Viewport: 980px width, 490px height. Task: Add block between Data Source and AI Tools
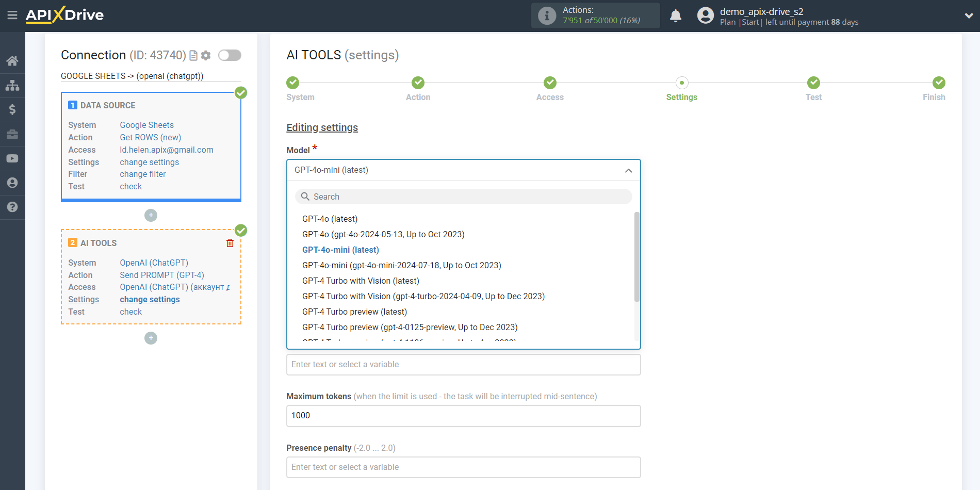click(151, 215)
